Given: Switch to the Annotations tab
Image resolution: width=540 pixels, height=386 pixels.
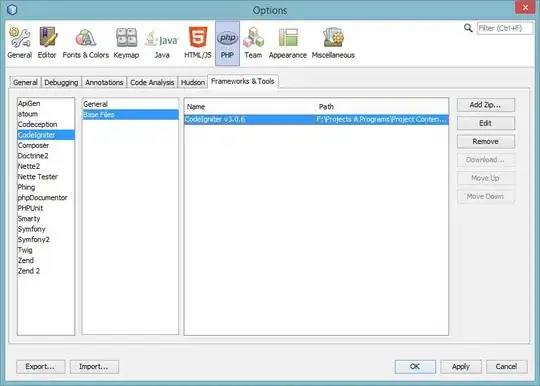Looking at the screenshot, I should tap(104, 83).
